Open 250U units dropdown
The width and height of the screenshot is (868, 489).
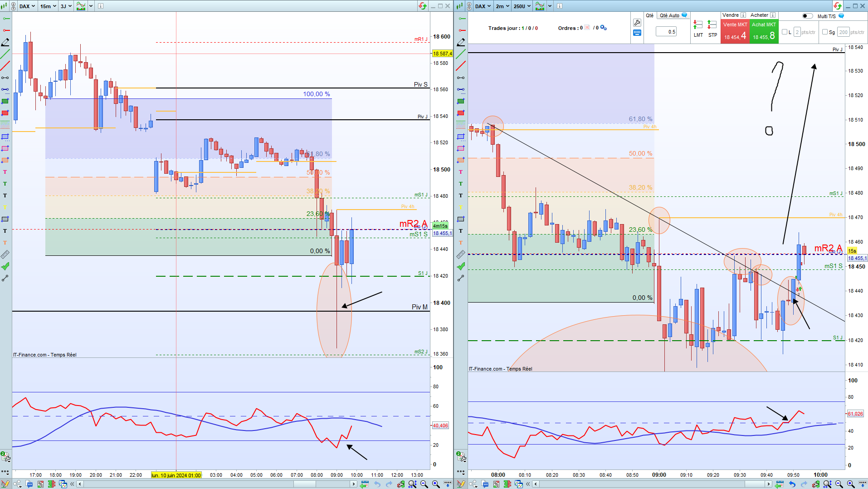(x=522, y=6)
